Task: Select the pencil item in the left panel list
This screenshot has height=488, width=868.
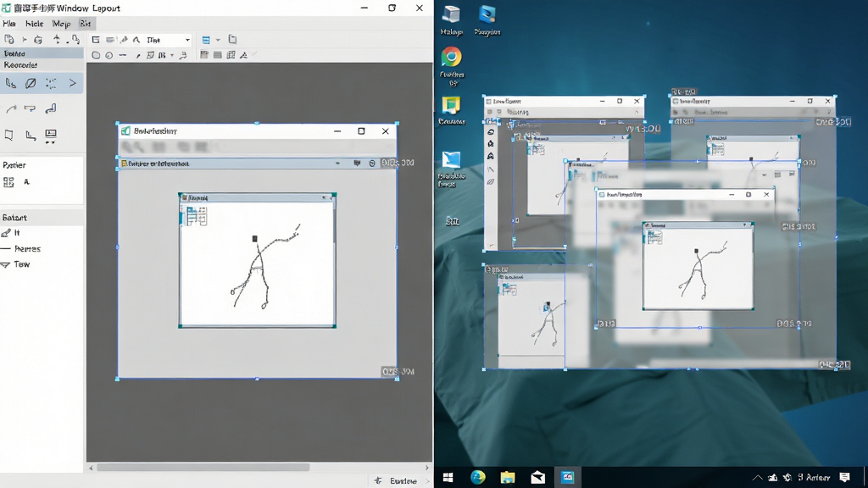Action: coord(11,233)
